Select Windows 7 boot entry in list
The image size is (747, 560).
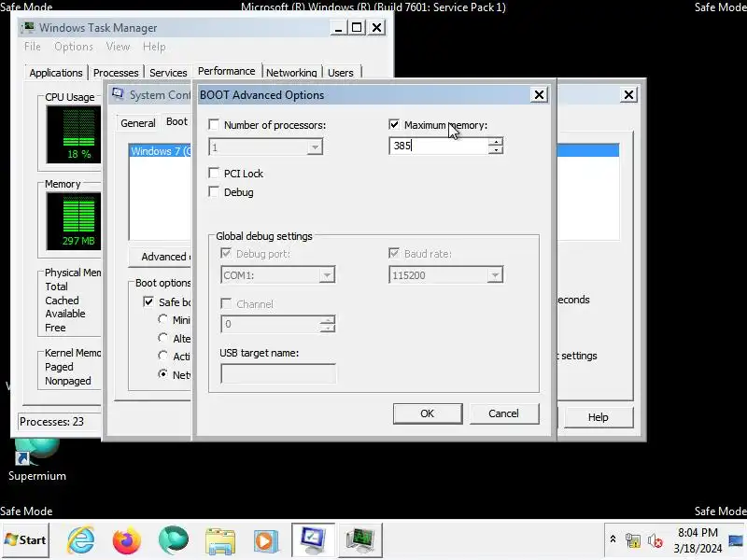(x=161, y=151)
